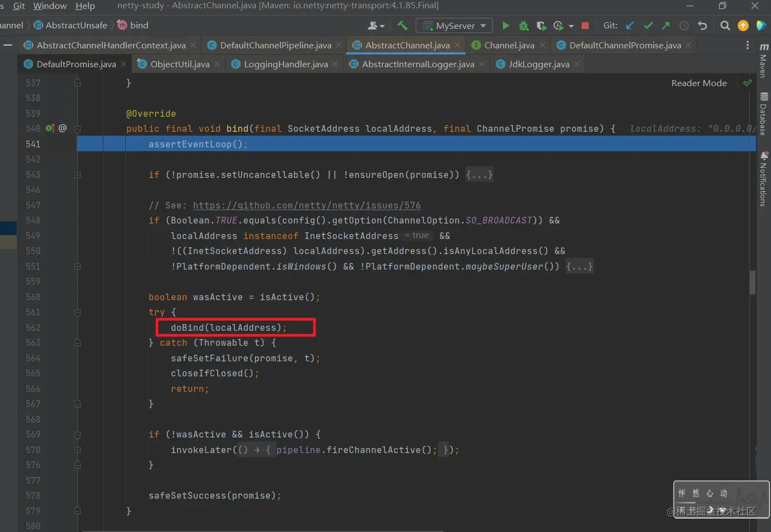Open the github.com/netty/netty/issues/576 link
771x532 pixels.
[x=307, y=205]
